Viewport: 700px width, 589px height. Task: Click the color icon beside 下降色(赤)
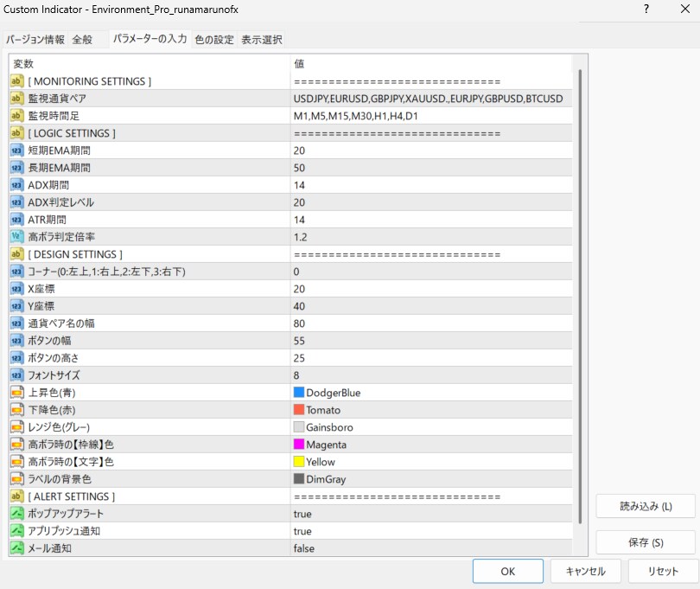[x=16, y=410]
